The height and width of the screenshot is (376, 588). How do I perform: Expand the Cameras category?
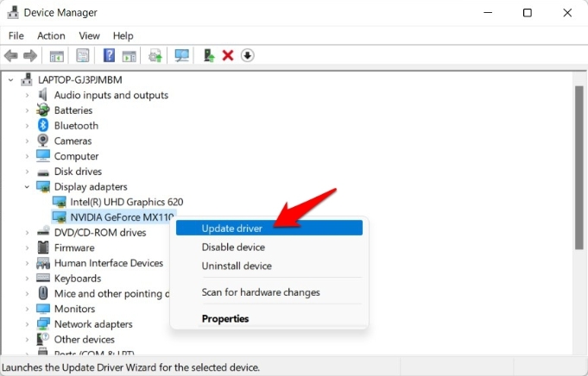click(x=27, y=141)
